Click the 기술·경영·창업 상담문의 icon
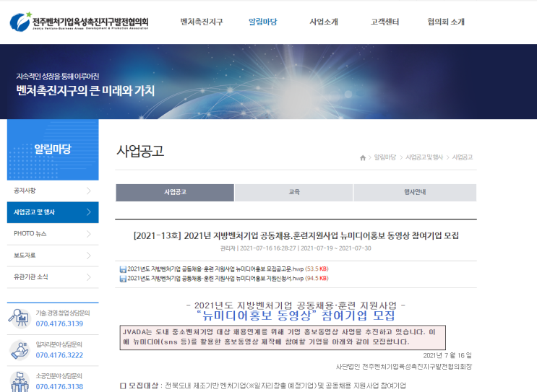 (20, 318)
